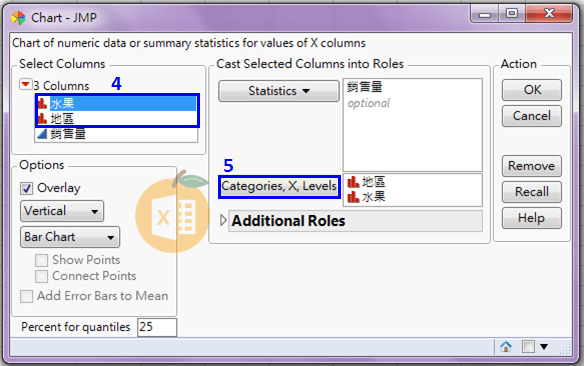Toggle the Connect Points checkbox

tap(41, 276)
